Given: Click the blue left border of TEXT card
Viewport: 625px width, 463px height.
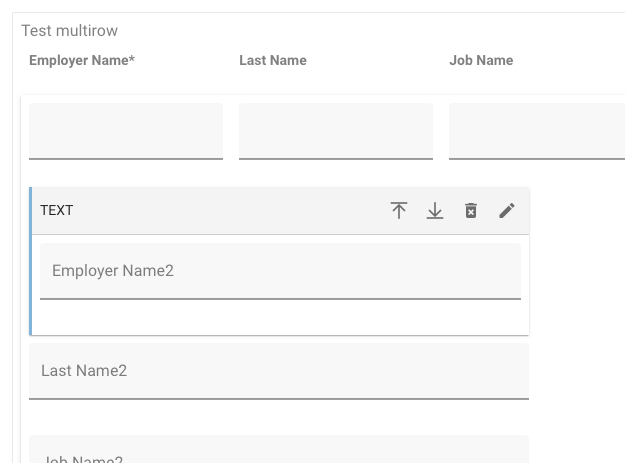Looking at the screenshot, I should pyautogui.click(x=31, y=260).
